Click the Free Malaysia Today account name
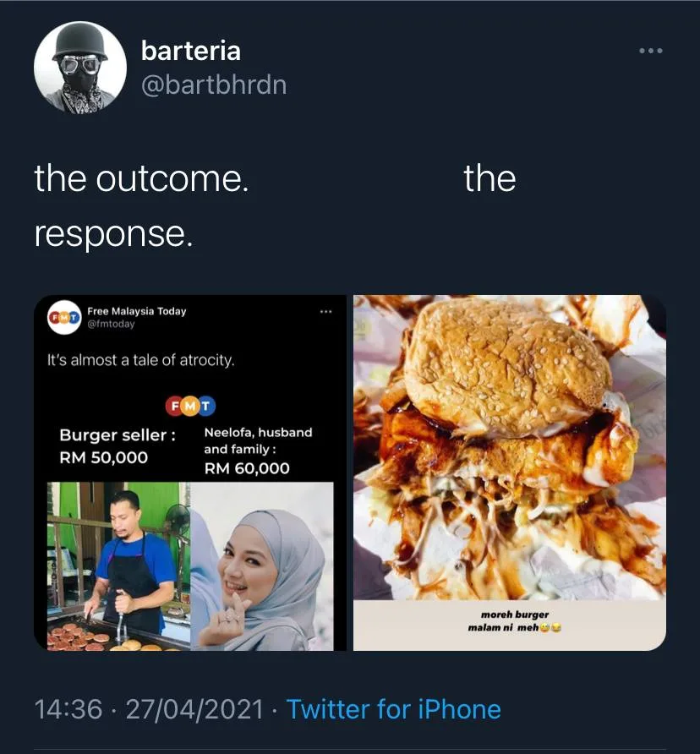700x754 pixels. 137,311
